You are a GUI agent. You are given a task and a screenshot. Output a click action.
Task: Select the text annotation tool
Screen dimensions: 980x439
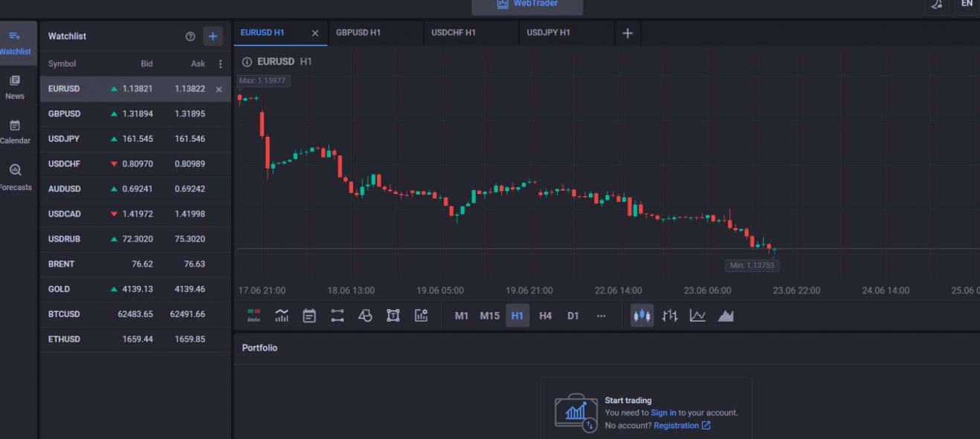(x=393, y=316)
